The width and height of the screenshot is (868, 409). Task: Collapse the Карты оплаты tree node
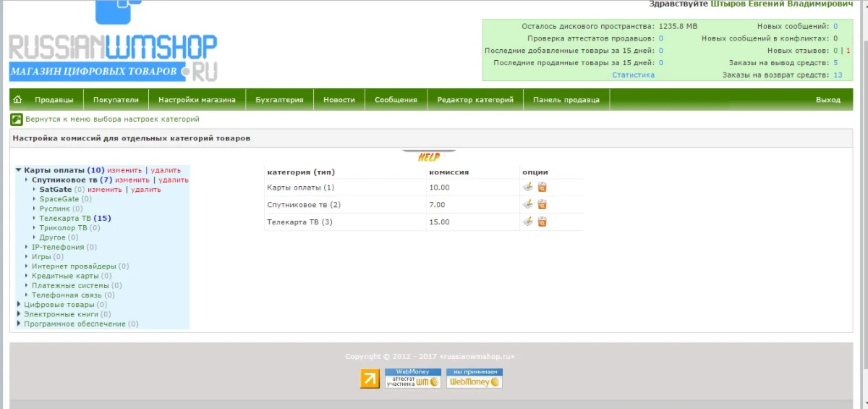(19, 170)
